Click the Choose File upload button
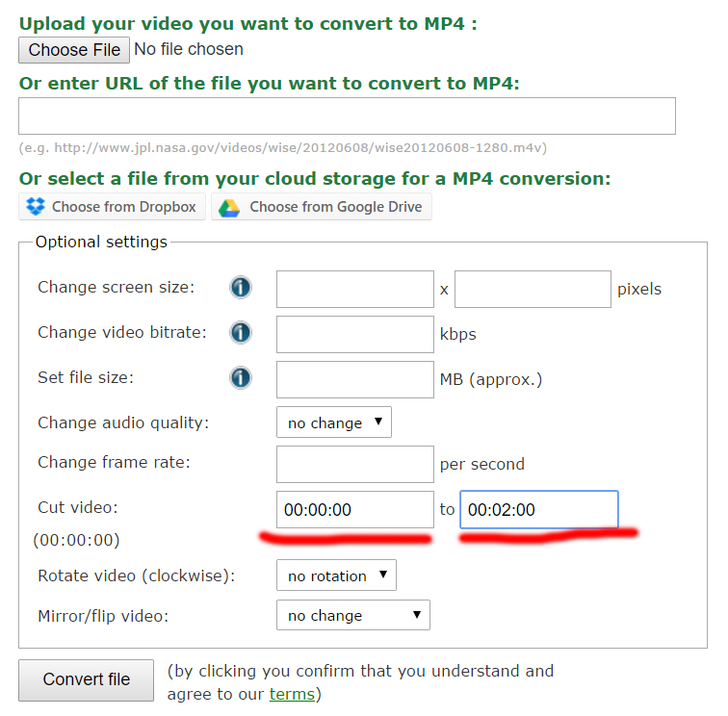 (x=74, y=50)
